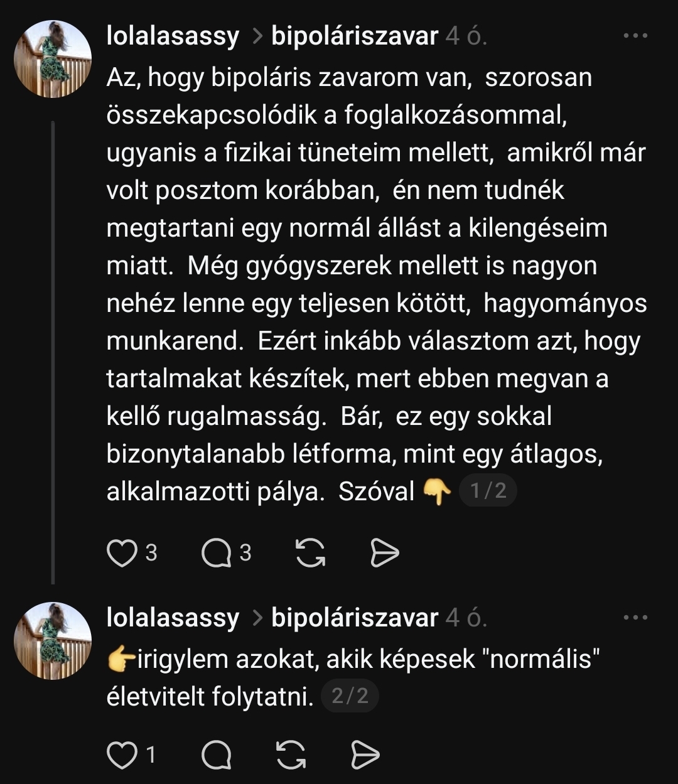Image resolution: width=678 pixels, height=784 pixels.
Task: Open replies on the first post
Action: pyautogui.click(x=216, y=554)
